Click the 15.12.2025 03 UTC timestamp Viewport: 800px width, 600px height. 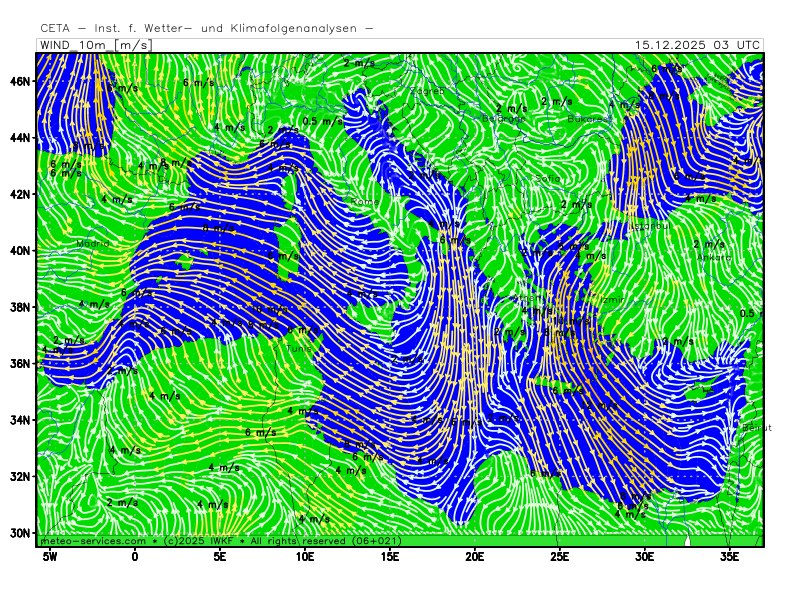point(698,45)
